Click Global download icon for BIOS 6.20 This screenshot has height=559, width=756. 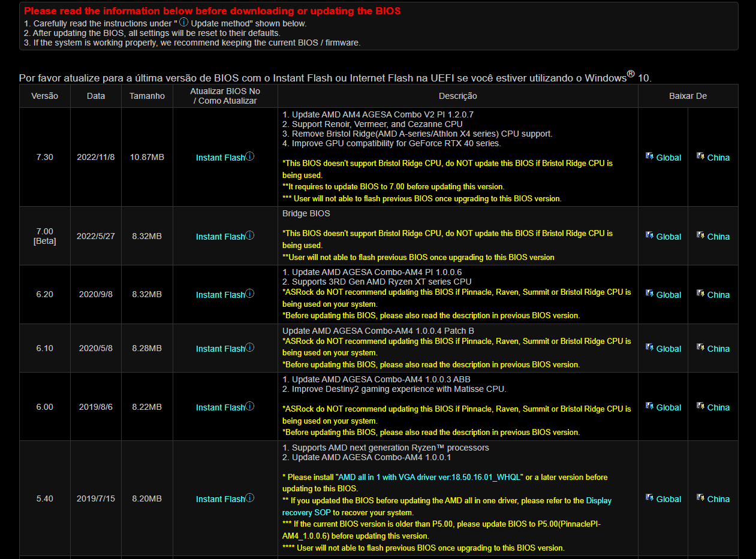coord(649,294)
